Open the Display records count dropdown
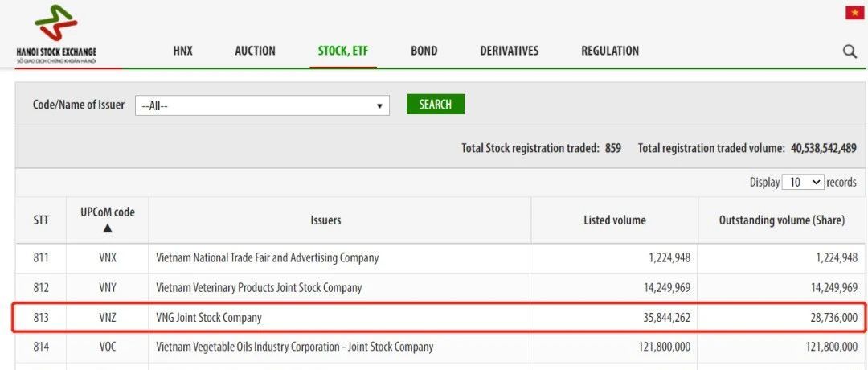 (804, 183)
